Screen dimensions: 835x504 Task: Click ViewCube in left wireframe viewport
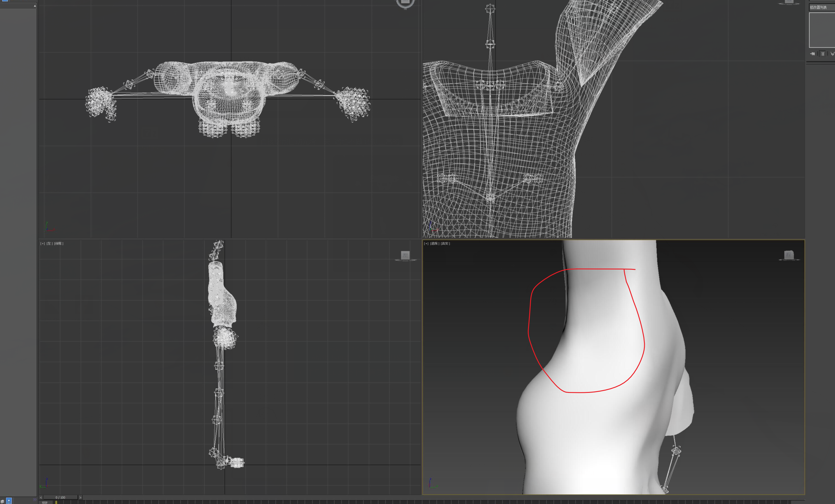(405, 256)
